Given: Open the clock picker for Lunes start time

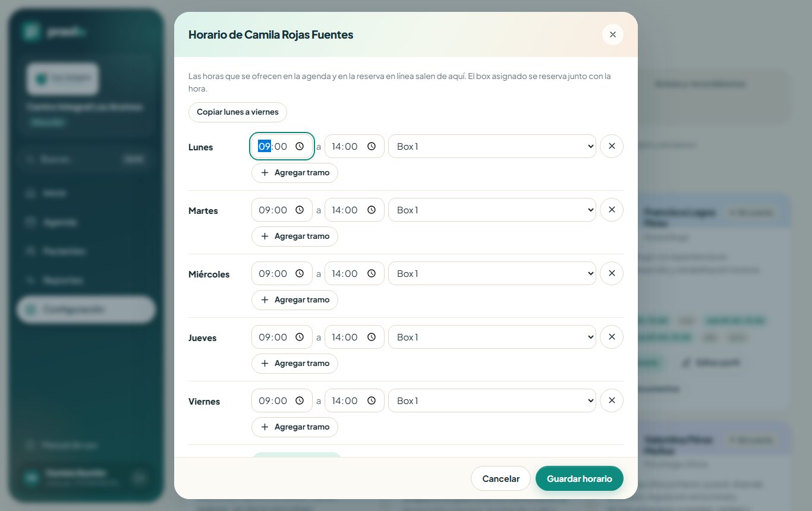Looking at the screenshot, I should 300,146.
